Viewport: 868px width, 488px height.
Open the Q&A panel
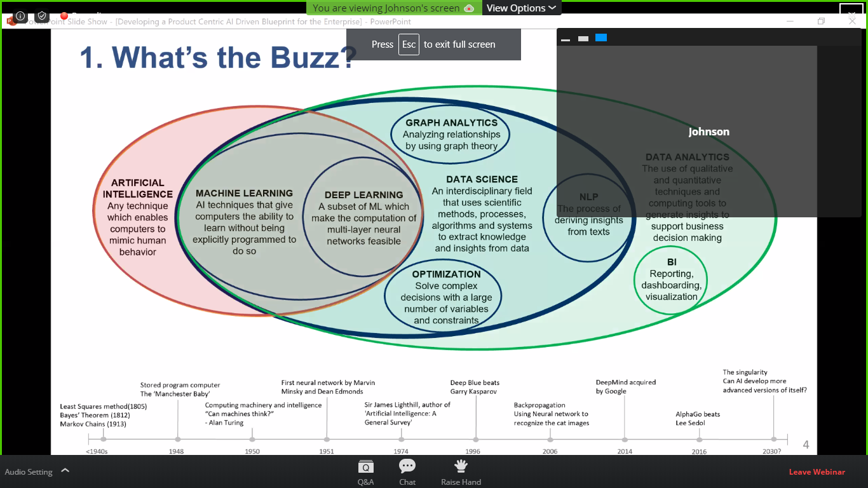365,472
